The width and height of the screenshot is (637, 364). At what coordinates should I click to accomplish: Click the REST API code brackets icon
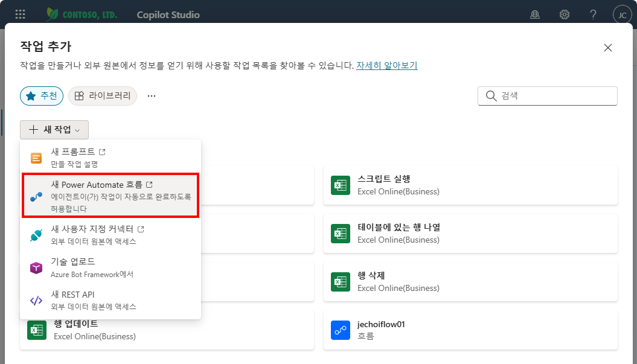(36, 301)
